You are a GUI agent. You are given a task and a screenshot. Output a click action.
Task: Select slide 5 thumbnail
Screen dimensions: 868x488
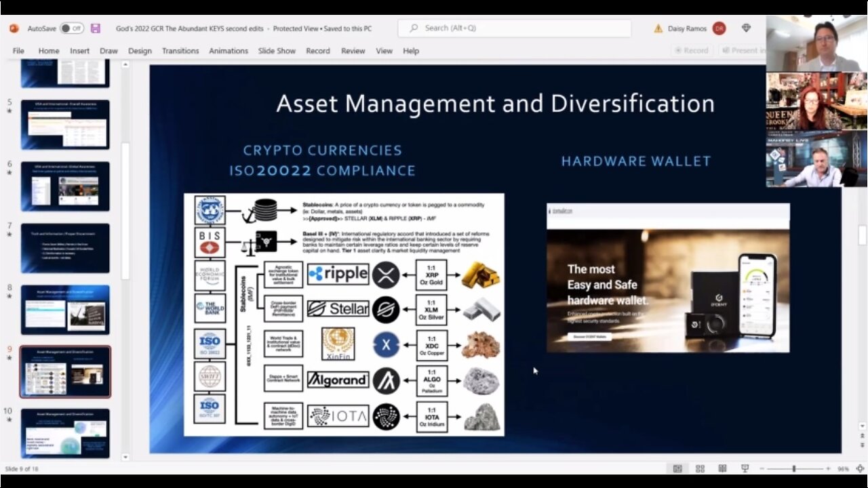65,125
